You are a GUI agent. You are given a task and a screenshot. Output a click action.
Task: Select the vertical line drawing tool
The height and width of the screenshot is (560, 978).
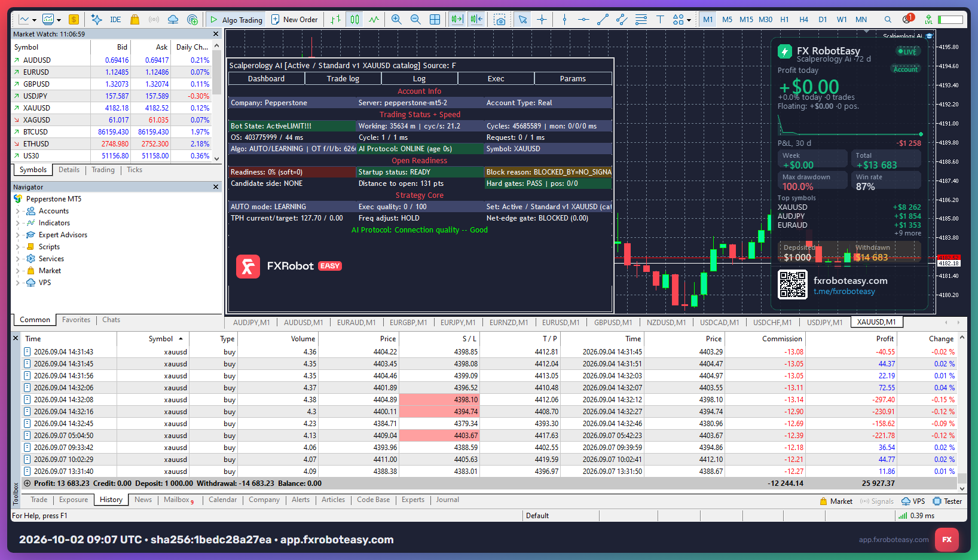(x=564, y=20)
